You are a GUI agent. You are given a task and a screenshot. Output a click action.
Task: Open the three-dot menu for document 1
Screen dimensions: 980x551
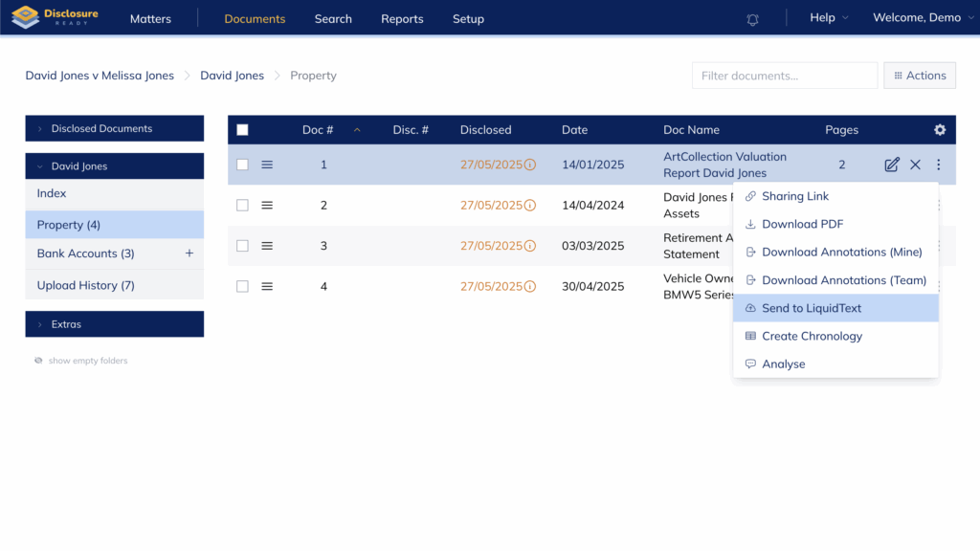pyautogui.click(x=938, y=165)
